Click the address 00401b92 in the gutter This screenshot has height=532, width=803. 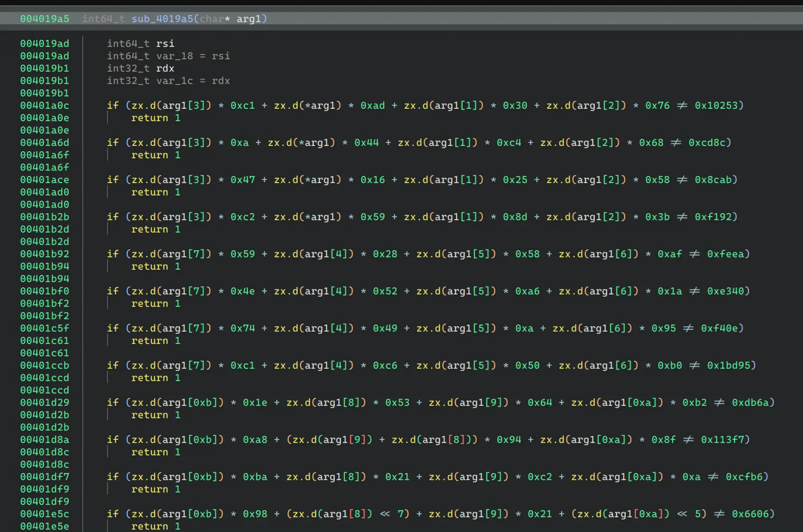tap(44, 254)
